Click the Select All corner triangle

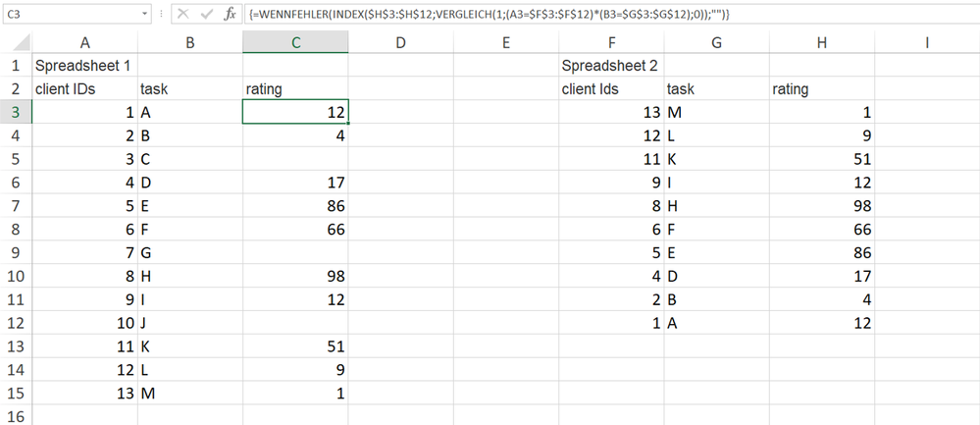point(22,43)
